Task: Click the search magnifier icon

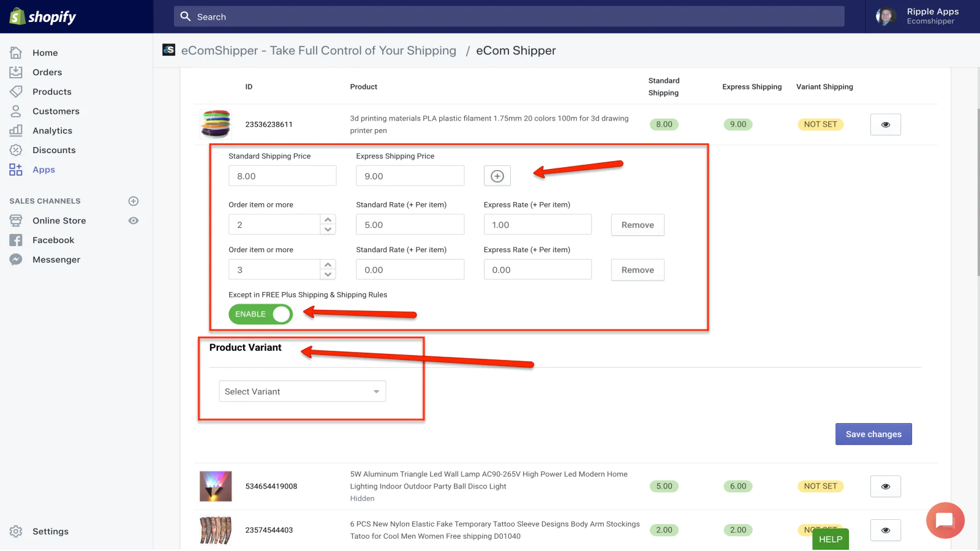Action: click(x=186, y=17)
